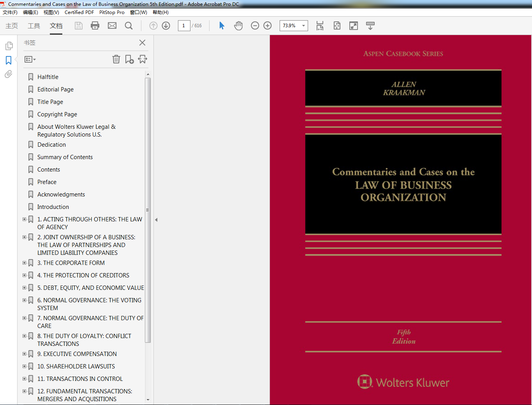532x405 pixels.
Task: Open the Find text search icon
Action: click(129, 26)
